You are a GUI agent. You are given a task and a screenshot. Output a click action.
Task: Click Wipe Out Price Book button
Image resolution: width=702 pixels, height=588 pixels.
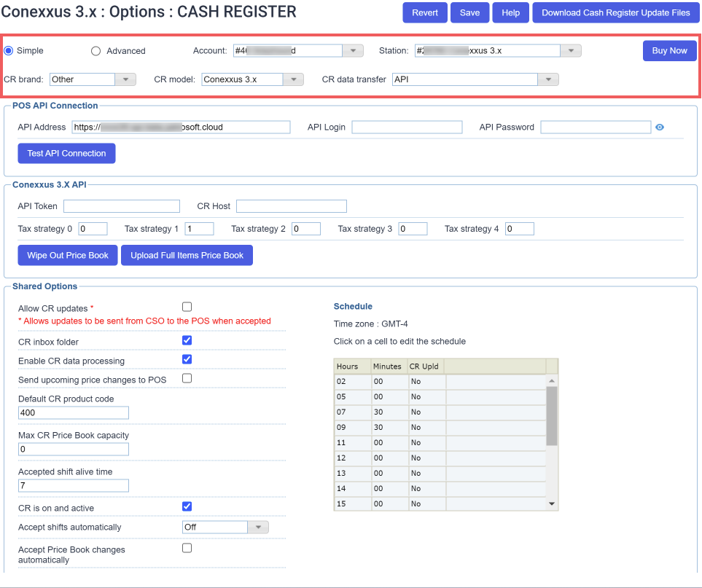click(68, 255)
